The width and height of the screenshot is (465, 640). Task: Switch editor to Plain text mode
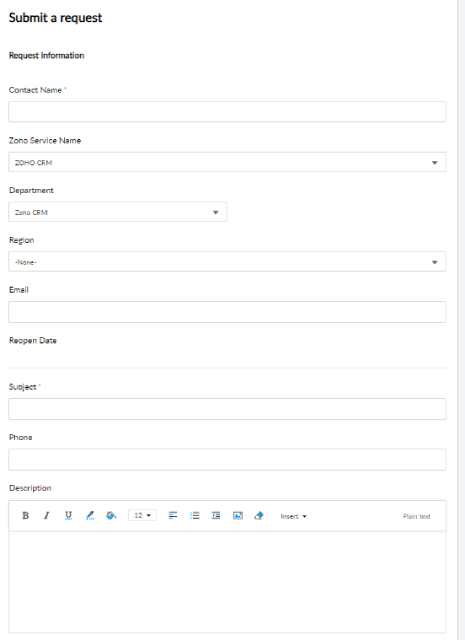tap(416, 516)
